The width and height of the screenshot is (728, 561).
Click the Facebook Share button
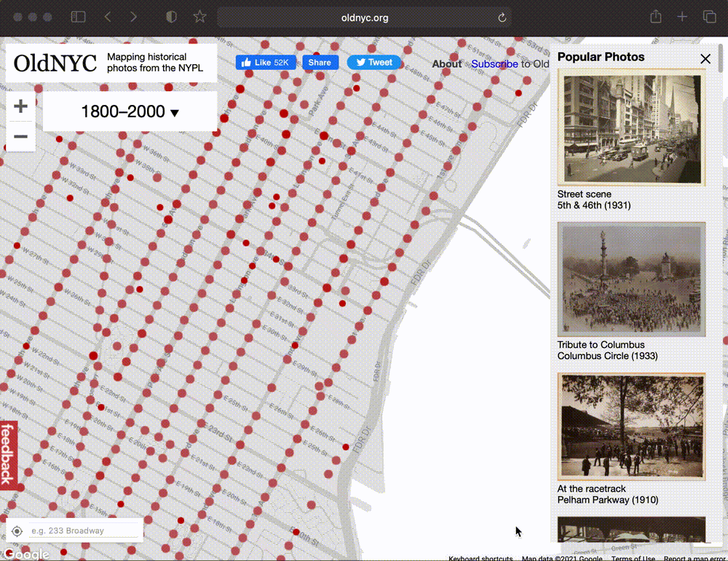click(320, 62)
